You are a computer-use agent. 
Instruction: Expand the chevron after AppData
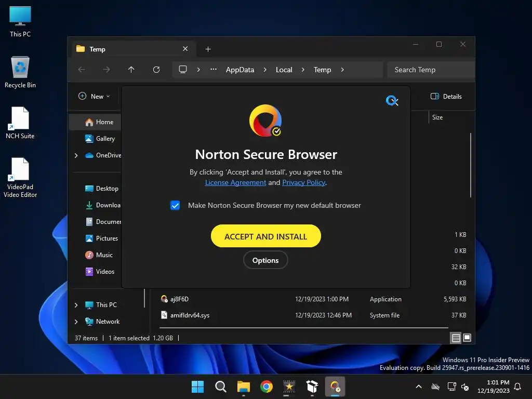point(265,70)
